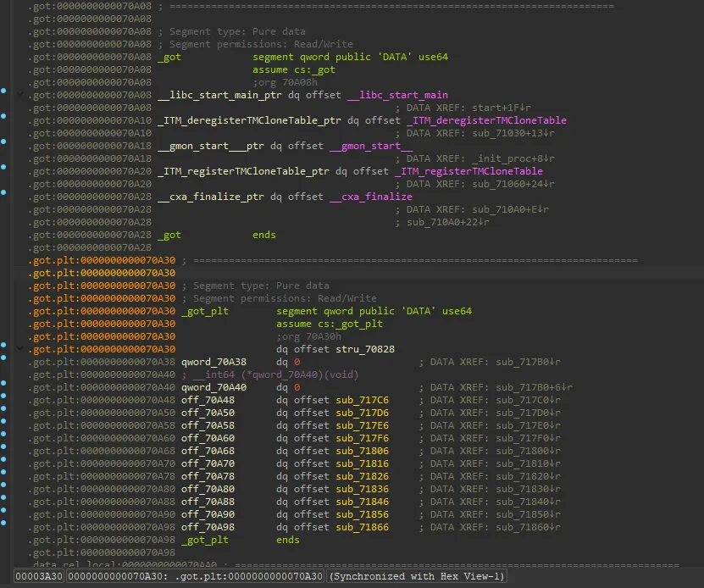Select the qword_70A38 label
The width and height of the screenshot is (704, 588).
213,362
